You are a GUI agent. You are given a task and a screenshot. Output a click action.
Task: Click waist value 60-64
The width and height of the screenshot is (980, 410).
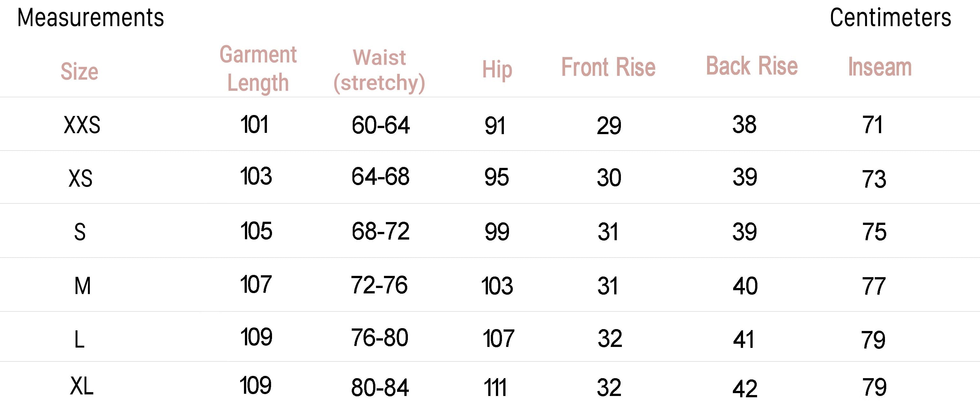click(x=380, y=125)
